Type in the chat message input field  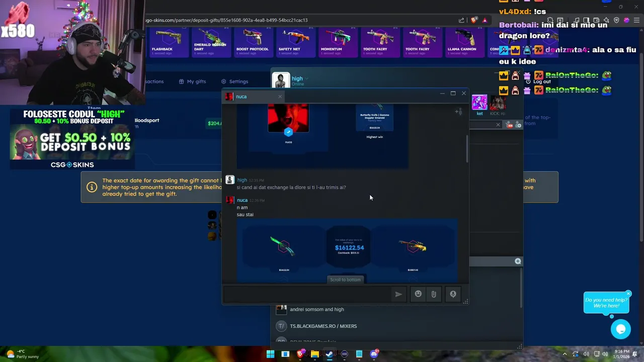308,294
